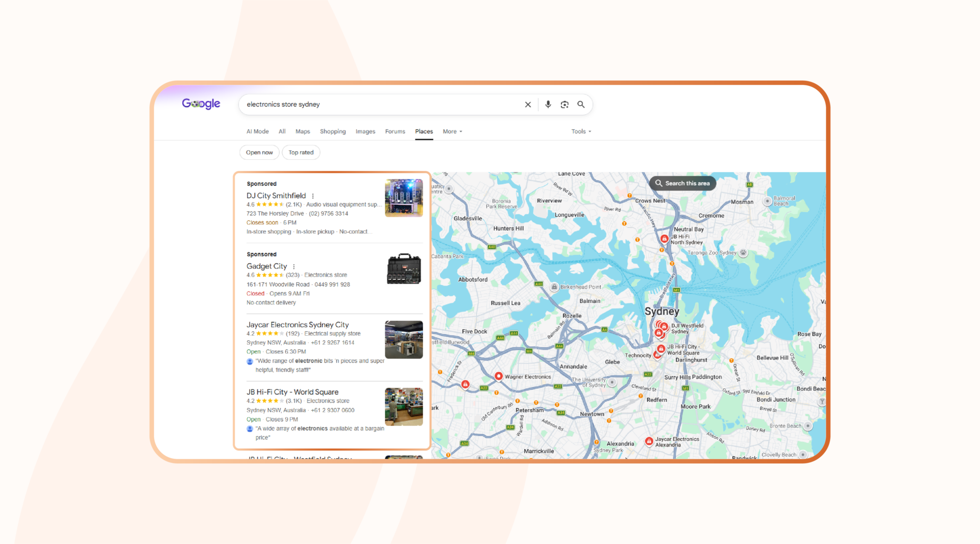The width and height of the screenshot is (980, 544).
Task: Open options menu beside DJ City Smithfield
Action: (x=313, y=196)
